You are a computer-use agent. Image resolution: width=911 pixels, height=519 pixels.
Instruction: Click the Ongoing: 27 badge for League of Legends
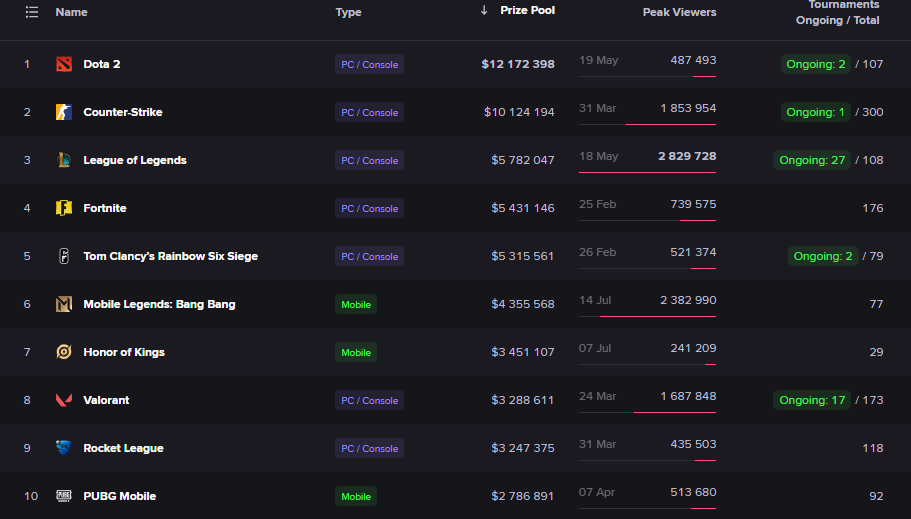[812, 160]
